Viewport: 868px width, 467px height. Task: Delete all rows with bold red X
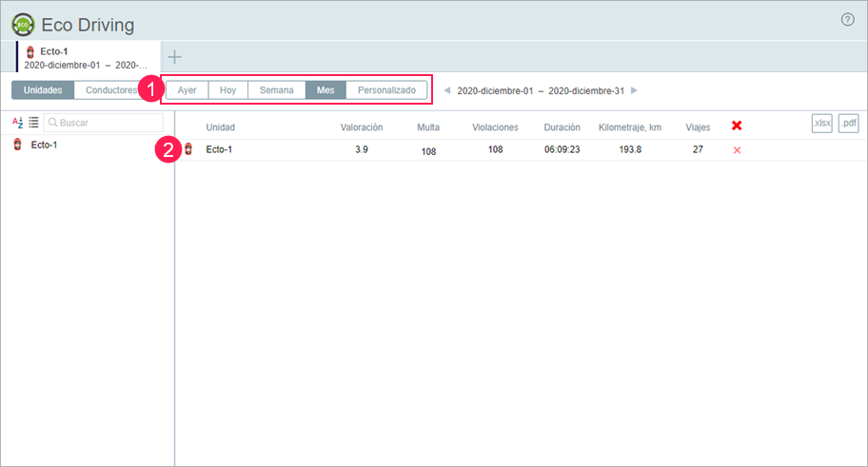[x=737, y=126]
